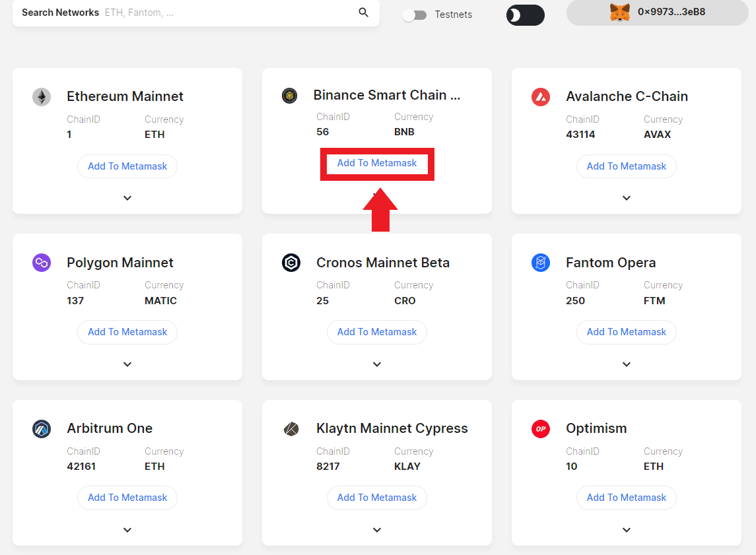Screen dimensions: 756x555
Task: Click currency value AVAX
Action: click(657, 135)
